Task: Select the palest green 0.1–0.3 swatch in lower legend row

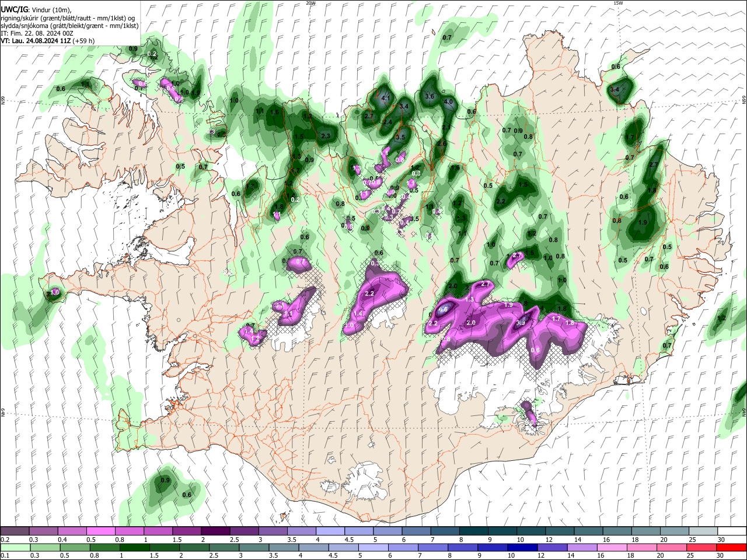Action: pyautogui.click(x=15, y=547)
